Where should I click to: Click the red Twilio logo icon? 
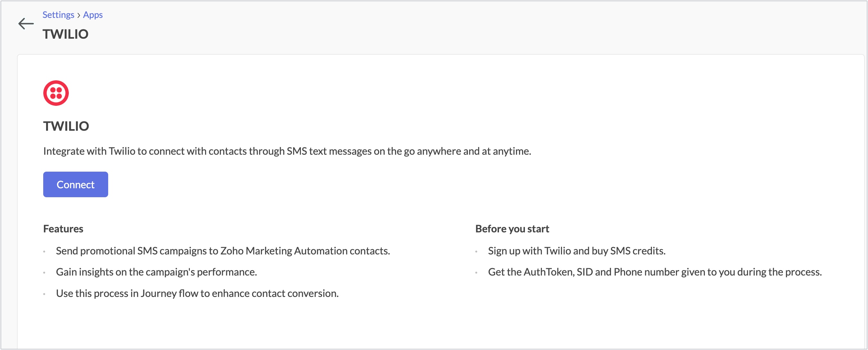click(56, 93)
